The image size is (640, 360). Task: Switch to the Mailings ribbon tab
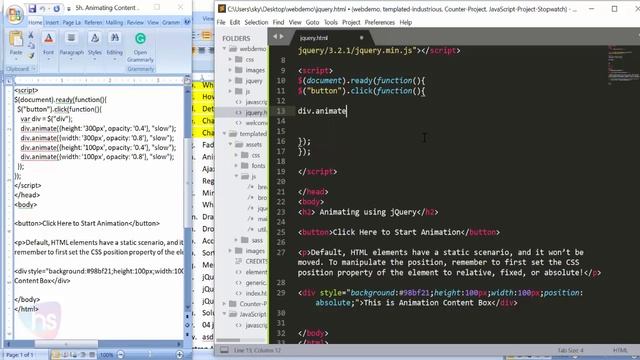pyautogui.click(x=114, y=22)
